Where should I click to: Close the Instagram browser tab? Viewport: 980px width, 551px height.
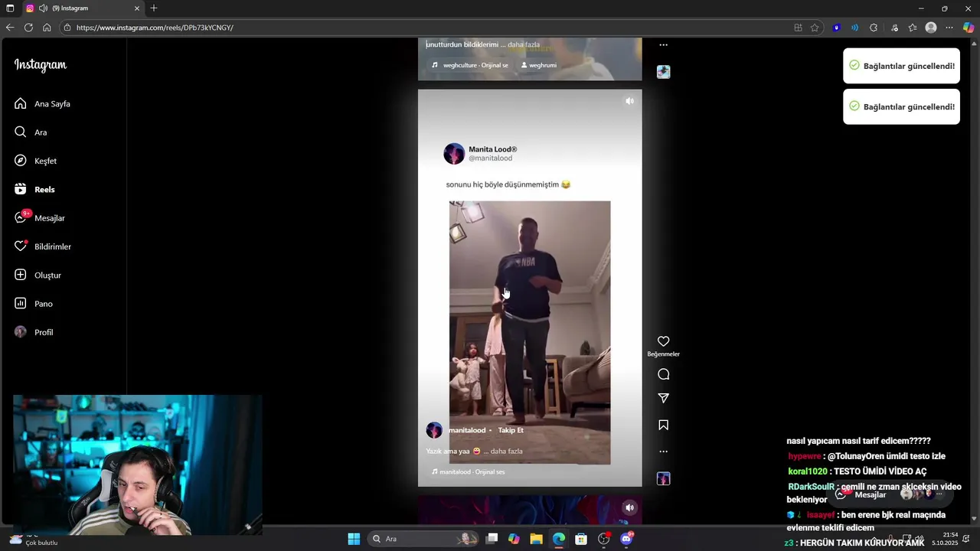pos(137,8)
